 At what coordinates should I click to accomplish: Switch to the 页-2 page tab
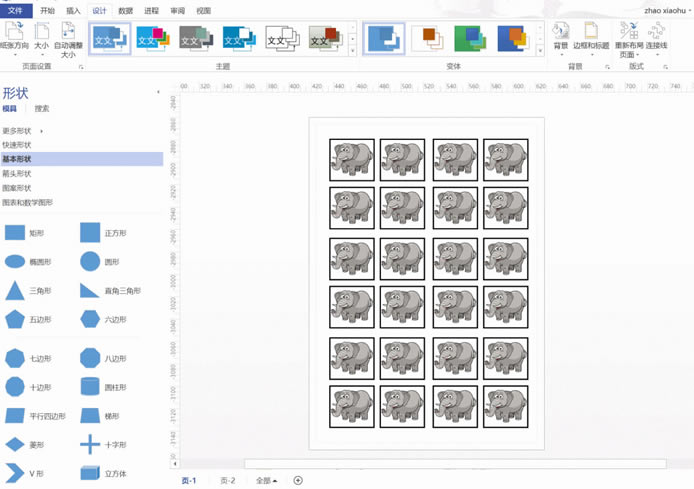pyautogui.click(x=228, y=481)
